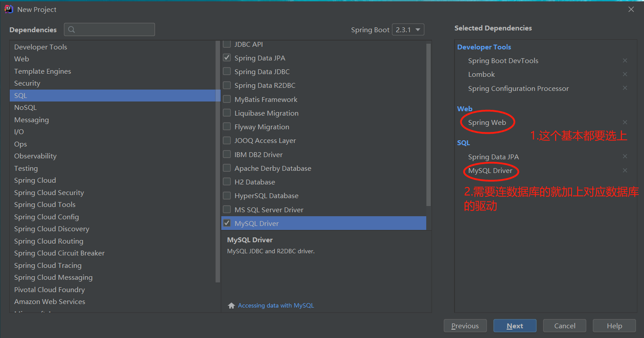Remove Lombok from selected dependencies

625,74
